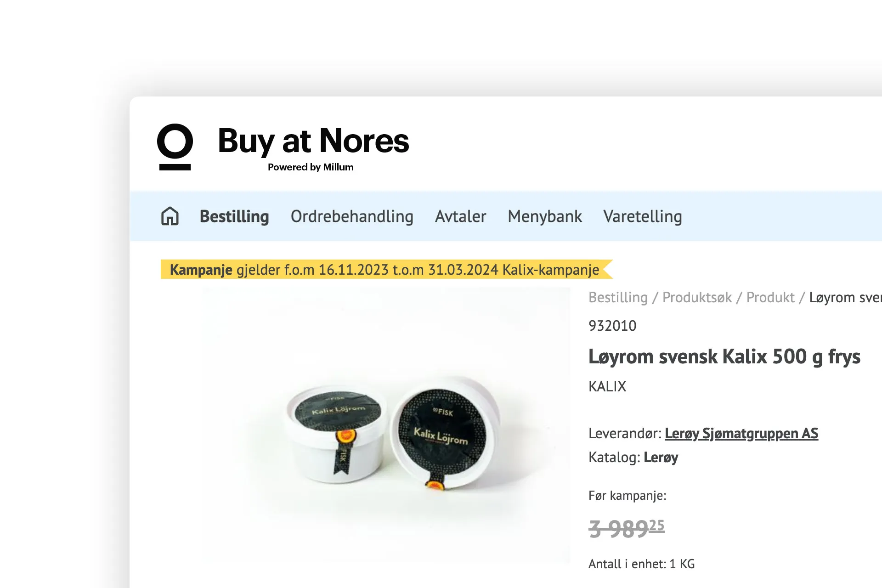Open Bestilling from the breadcrumb trail
Image resolution: width=882 pixels, height=588 pixels.
pos(619,297)
